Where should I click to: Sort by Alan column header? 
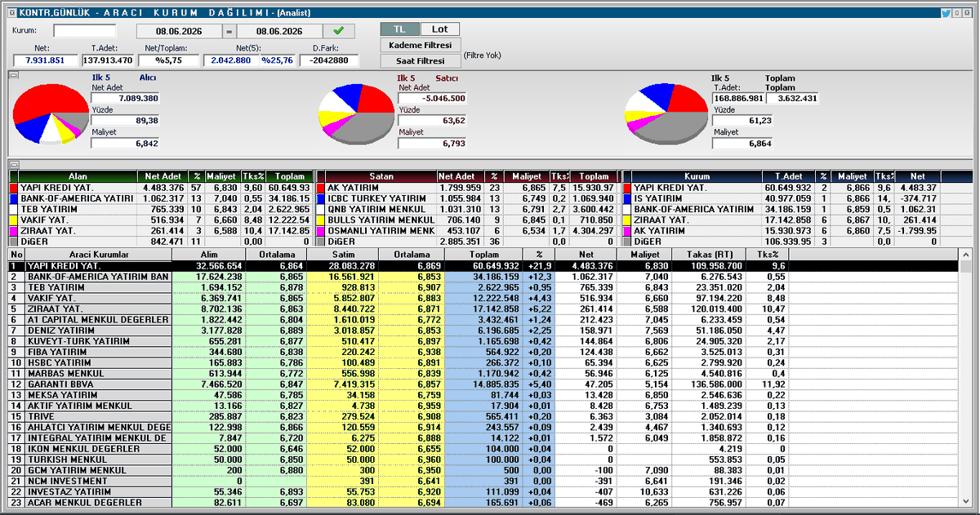point(77,176)
